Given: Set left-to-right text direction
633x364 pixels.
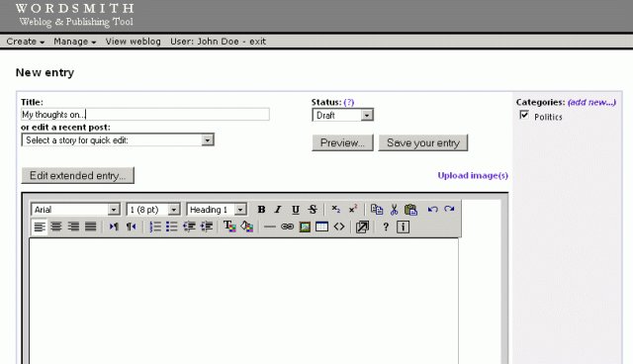Looking at the screenshot, I should click(x=114, y=227).
